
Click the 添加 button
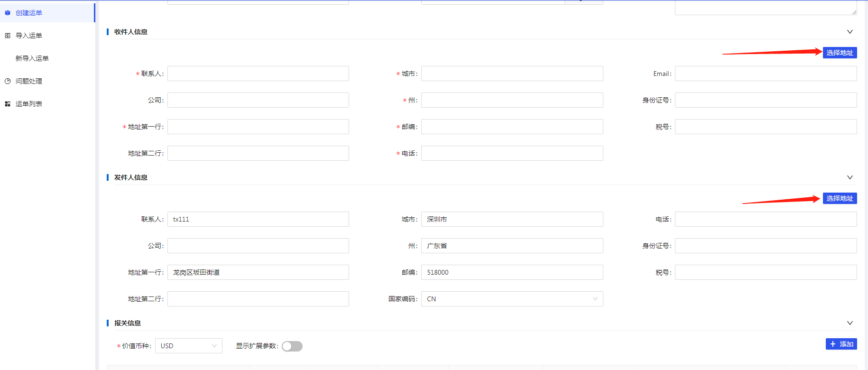click(x=841, y=344)
